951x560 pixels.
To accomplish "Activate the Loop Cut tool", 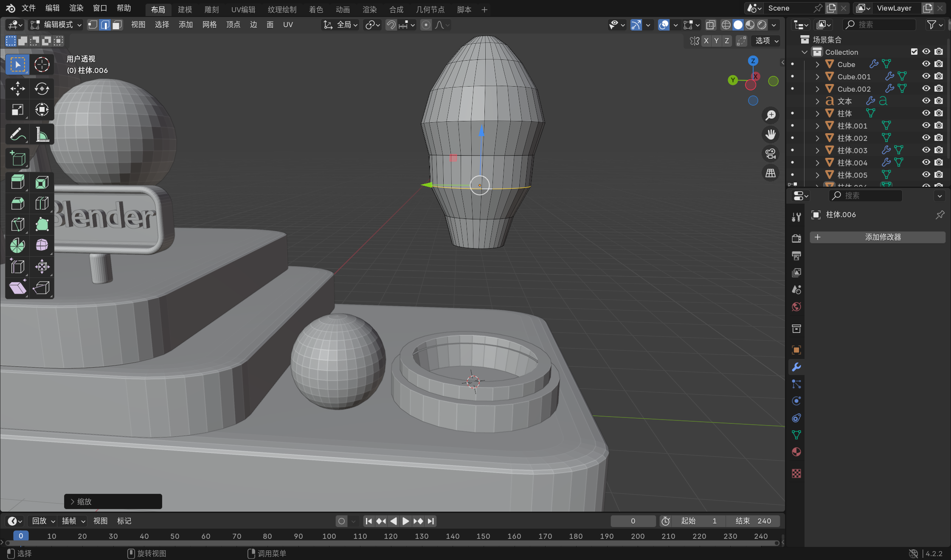I will tap(42, 203).
